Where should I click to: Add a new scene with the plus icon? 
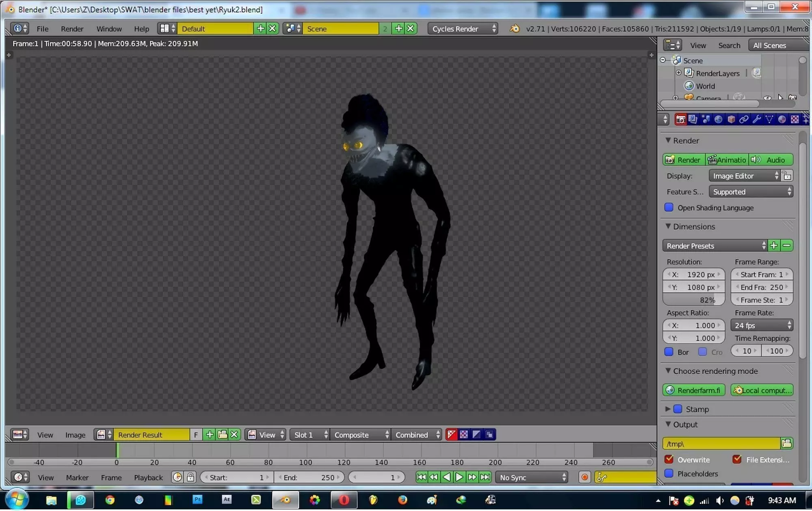399,28
